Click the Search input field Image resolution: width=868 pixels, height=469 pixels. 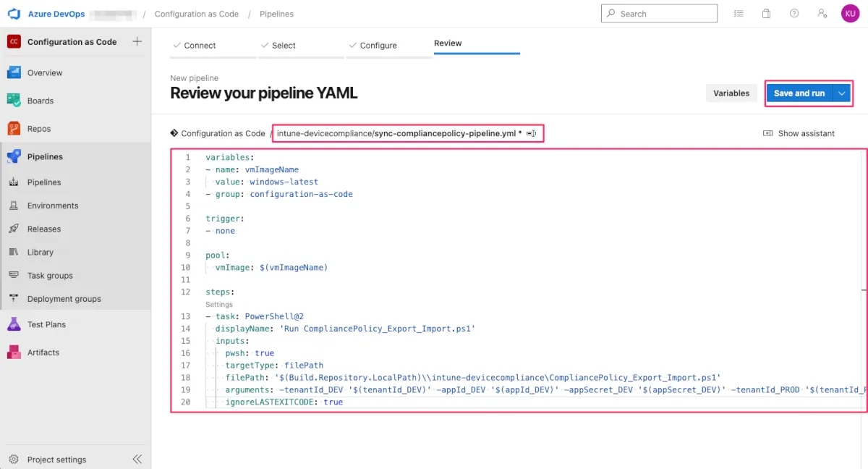pyautogui.click(x=665, y=14)
